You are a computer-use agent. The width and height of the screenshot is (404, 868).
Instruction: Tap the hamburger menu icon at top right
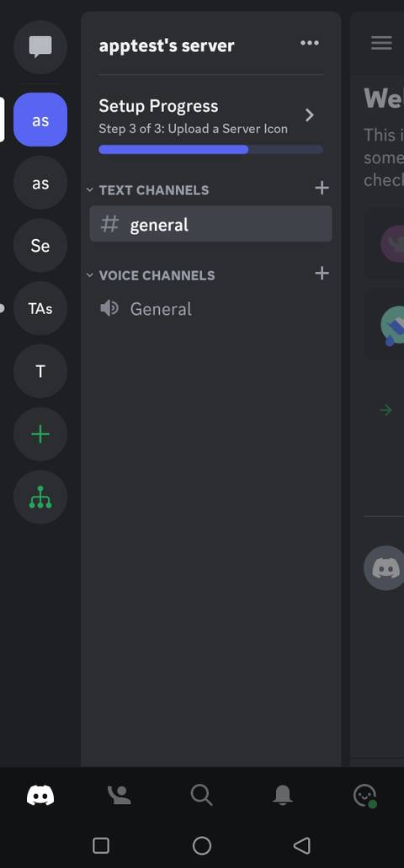point(381,43)
